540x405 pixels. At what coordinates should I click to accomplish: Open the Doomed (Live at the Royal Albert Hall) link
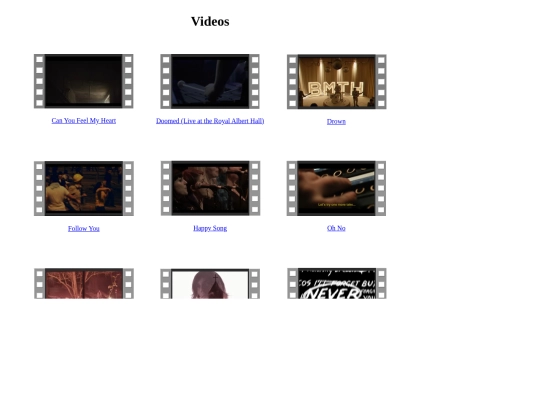click(x=210, y=121)
